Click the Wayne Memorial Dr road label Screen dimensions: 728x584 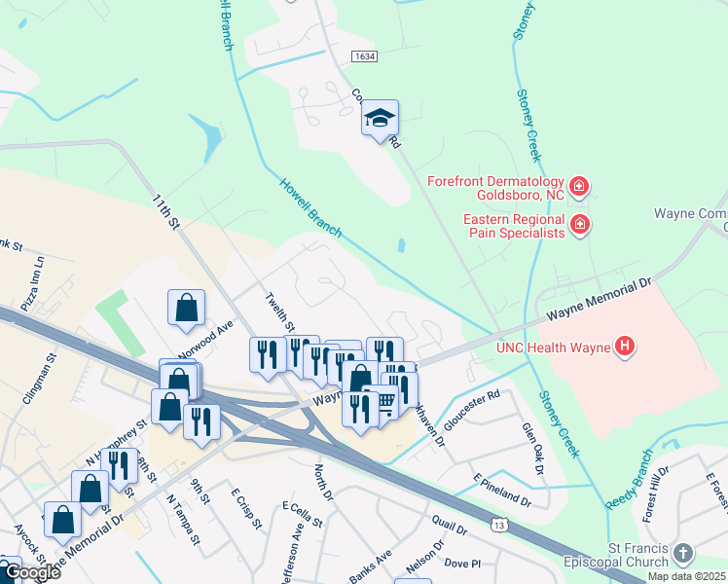point(599,299)
